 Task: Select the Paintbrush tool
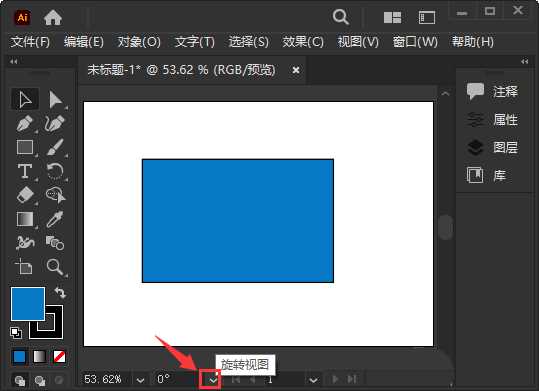coord(55,147)
